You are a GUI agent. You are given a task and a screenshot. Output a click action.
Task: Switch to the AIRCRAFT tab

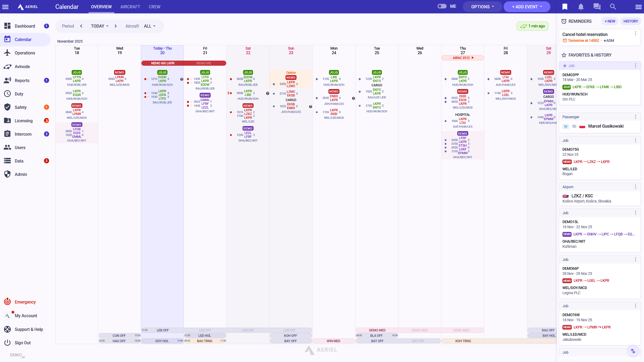coord(130,7)
